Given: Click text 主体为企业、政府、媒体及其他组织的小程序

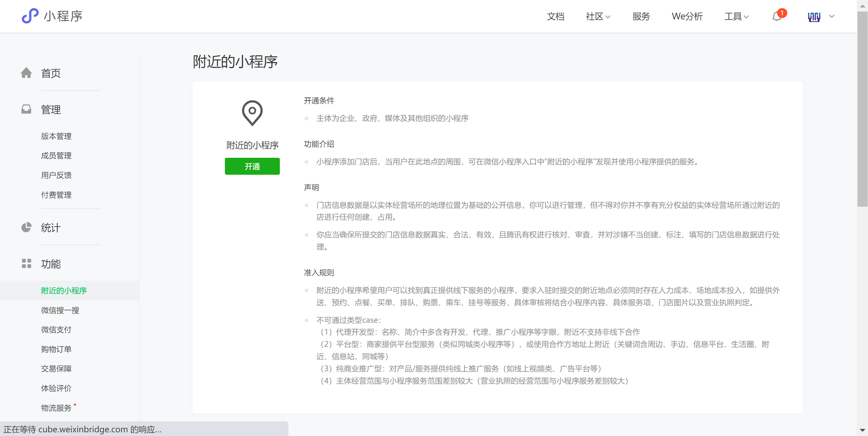Looking at the screenshot, I should tap(392, 118).
